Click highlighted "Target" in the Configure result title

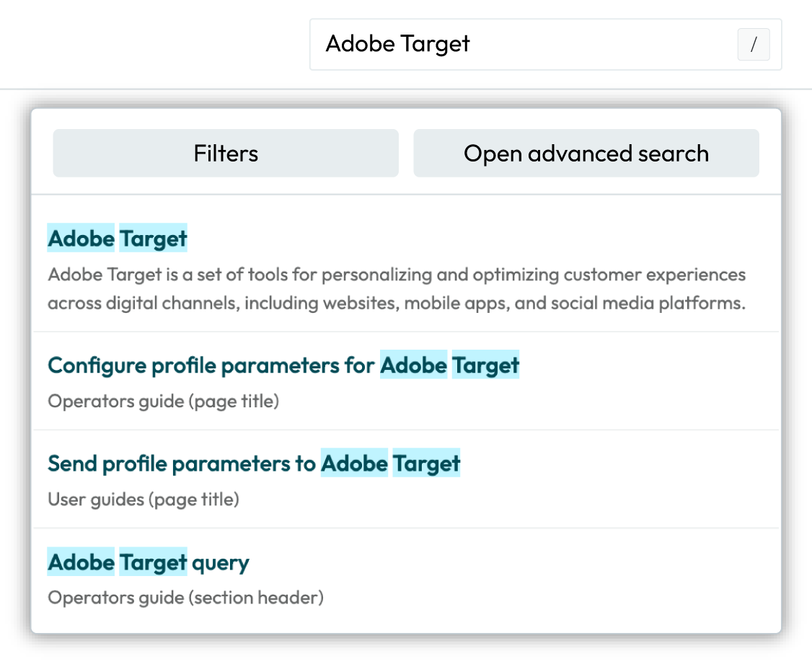pyautogui.click(x=485, y=366)
